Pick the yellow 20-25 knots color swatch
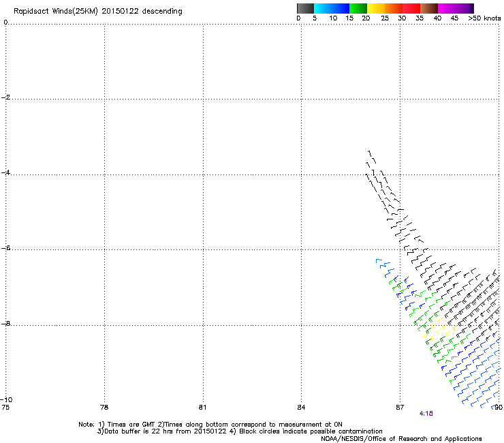 [376, 8]
